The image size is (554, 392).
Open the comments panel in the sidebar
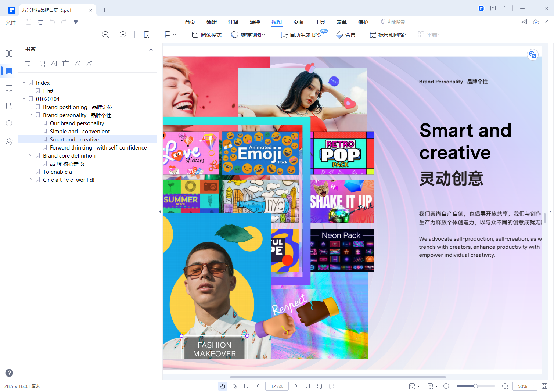pyautogui.click(x=9, y=88)
